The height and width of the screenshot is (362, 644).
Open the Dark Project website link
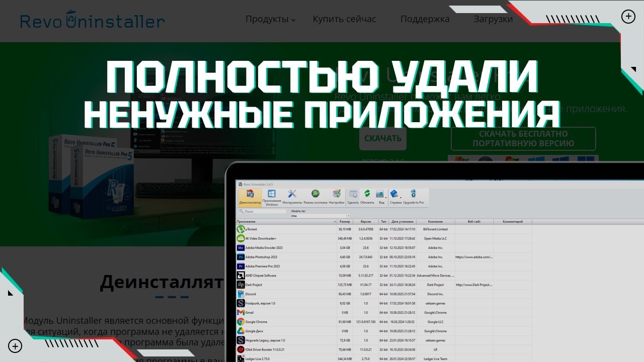click(474, 285)
